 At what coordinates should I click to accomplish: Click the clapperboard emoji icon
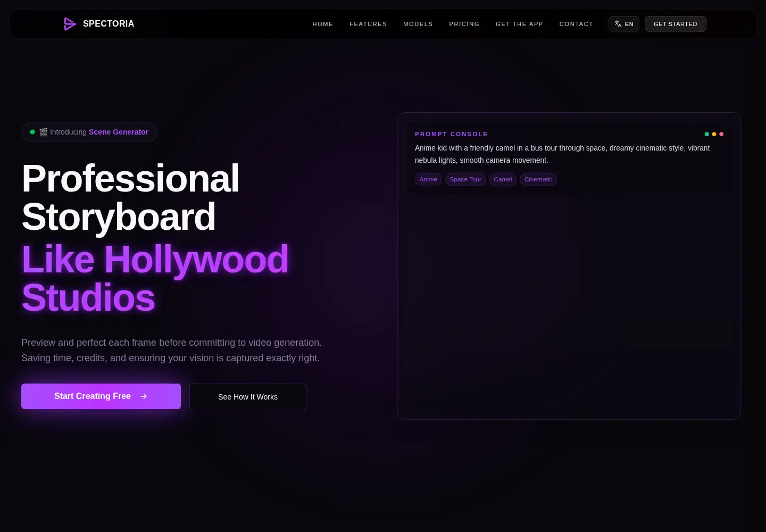[x=44, y=132]
